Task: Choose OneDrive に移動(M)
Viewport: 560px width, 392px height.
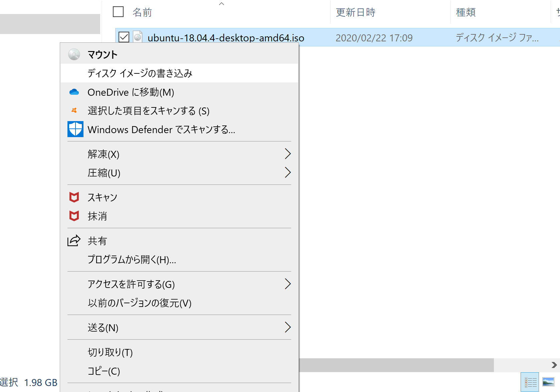Action: point(179,92)
